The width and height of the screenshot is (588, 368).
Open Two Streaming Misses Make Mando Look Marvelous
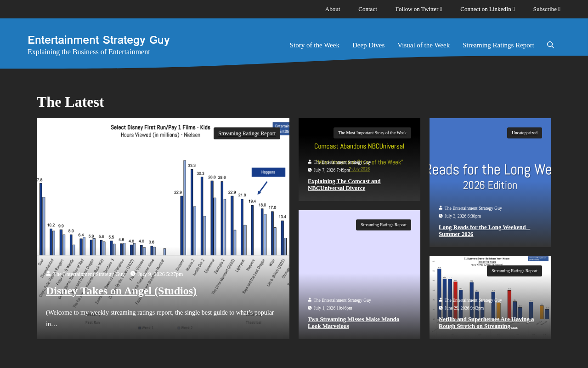353,322
